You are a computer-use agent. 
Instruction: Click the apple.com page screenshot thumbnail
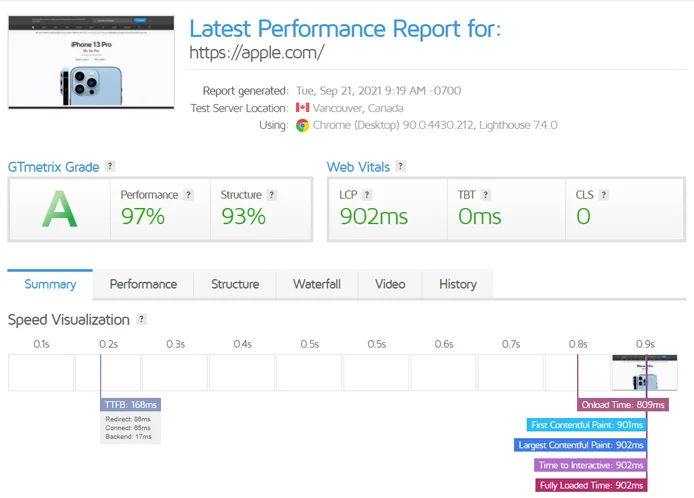coord(91,61)
